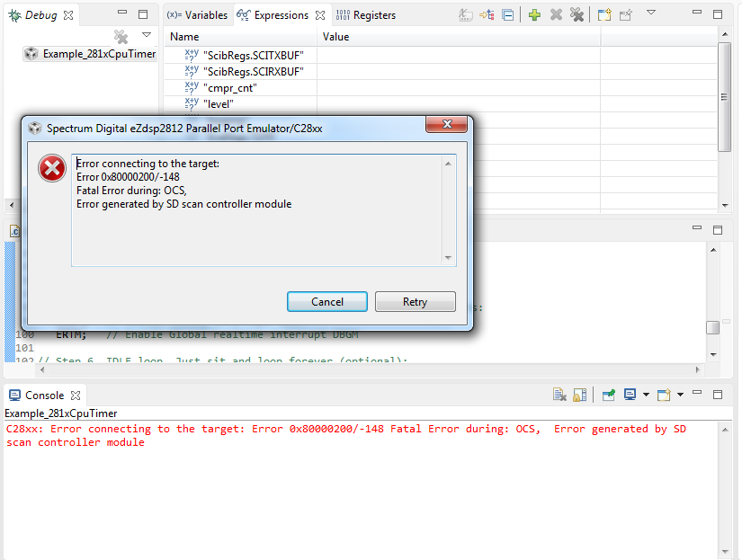Click Retry in the error dialog

click(415, 302)
